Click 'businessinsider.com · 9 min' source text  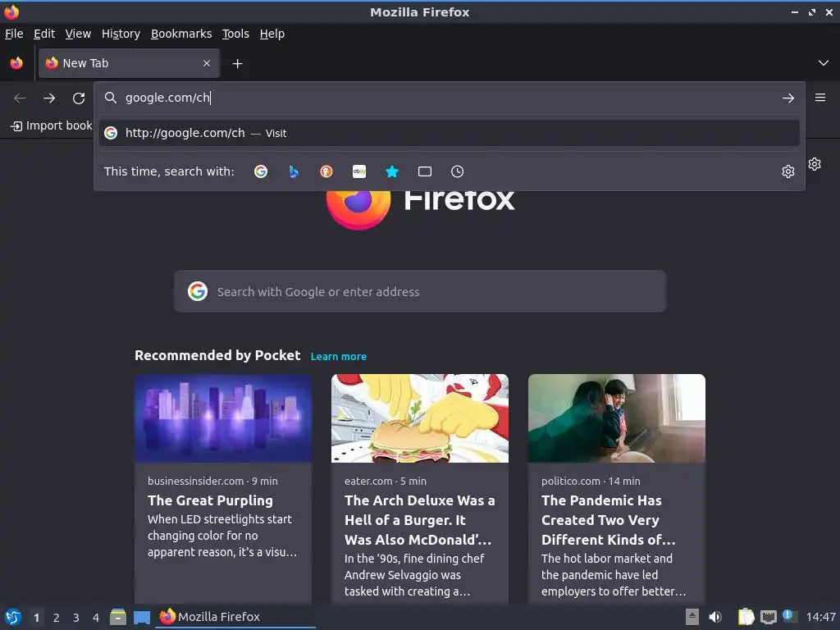pyautogui.click(x=212, y=481)
